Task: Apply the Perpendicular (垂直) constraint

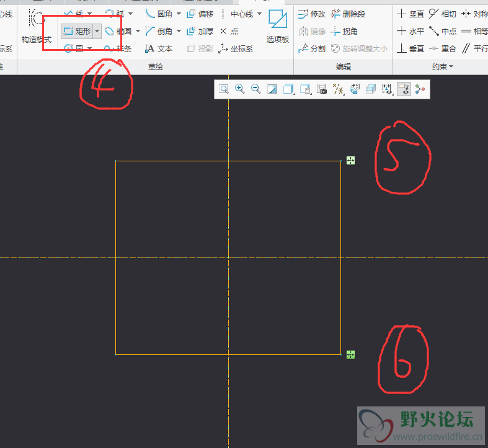Action: 410,48
